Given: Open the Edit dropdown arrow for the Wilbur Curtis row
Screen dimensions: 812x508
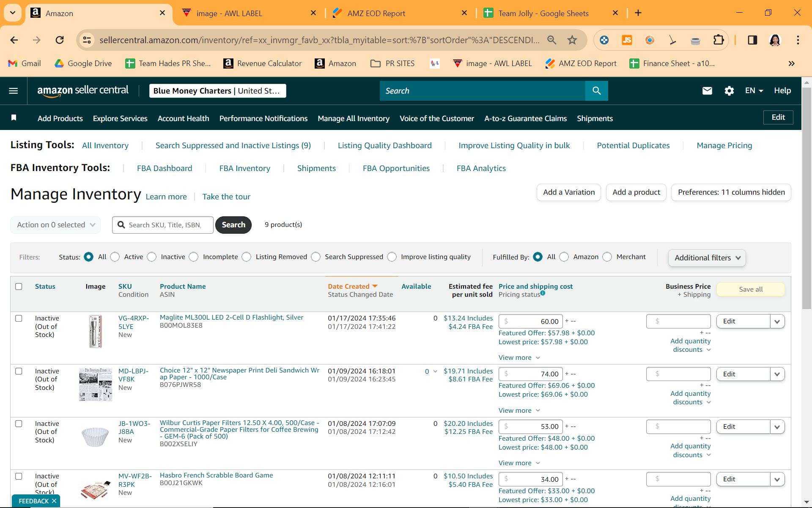Looking at the screenshot, I should click(777, 427).
